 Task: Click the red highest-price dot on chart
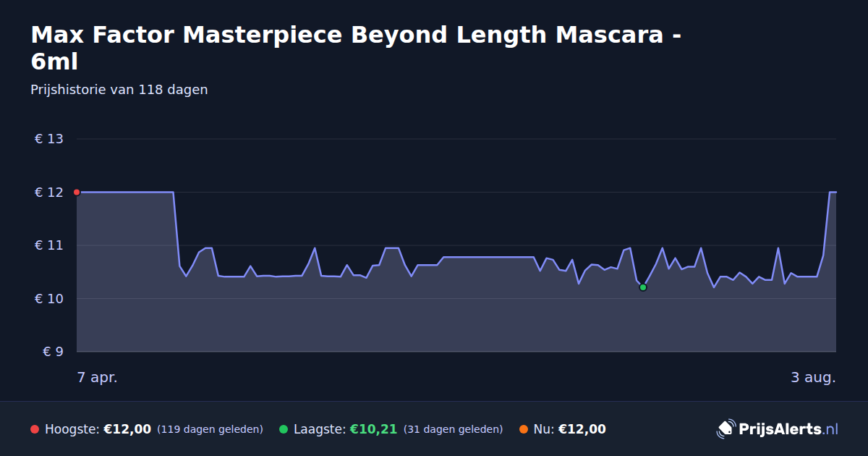coord(77,192)
